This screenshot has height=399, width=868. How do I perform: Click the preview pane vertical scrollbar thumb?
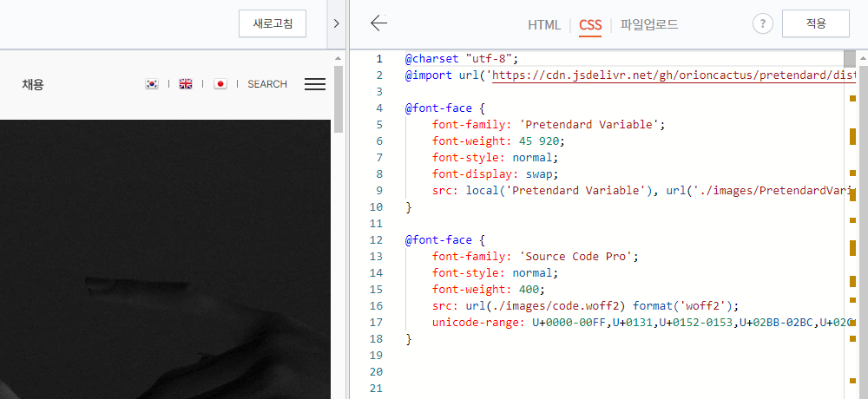339,99
